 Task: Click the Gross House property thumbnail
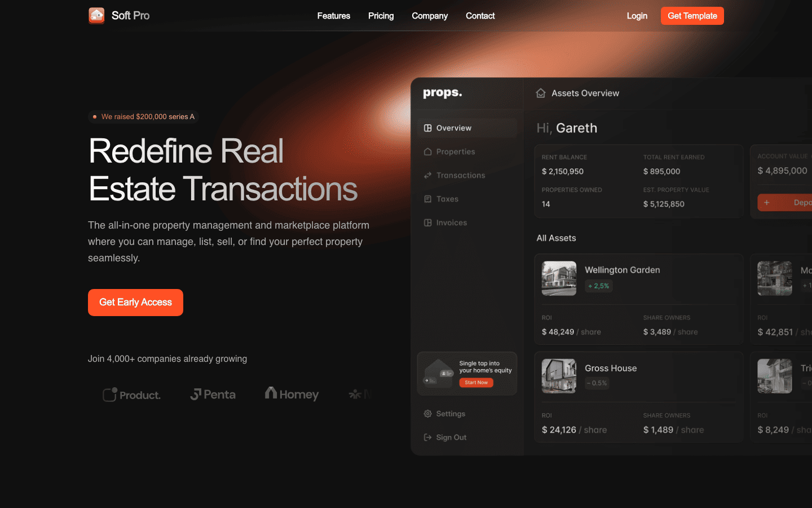pos(559,376)
